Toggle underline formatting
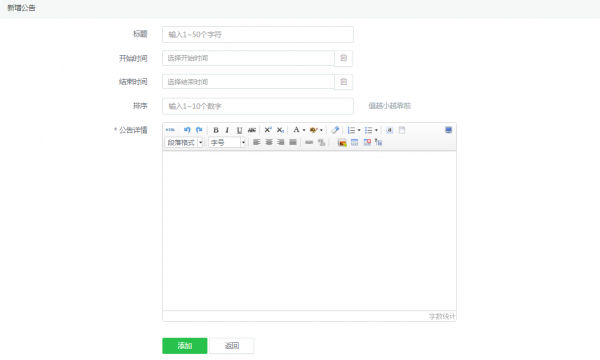Screen dimensions: 600x360 [x=239, y=130]
